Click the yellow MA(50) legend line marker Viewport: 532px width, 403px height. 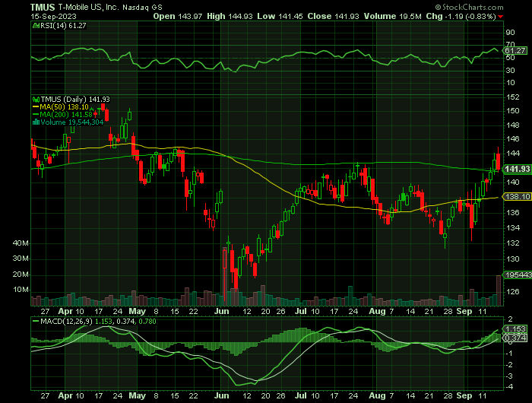pyautogui.click(x=34, y=106)
